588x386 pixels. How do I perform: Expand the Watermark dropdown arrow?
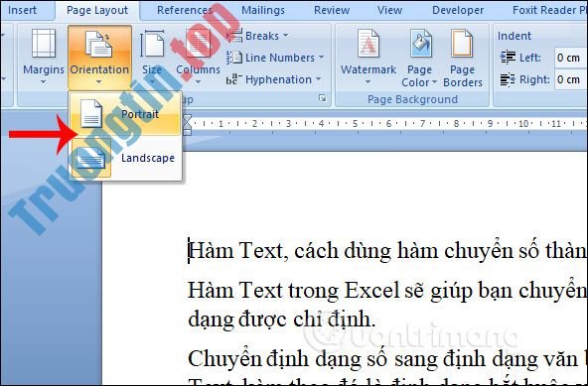tap(367, 81)
